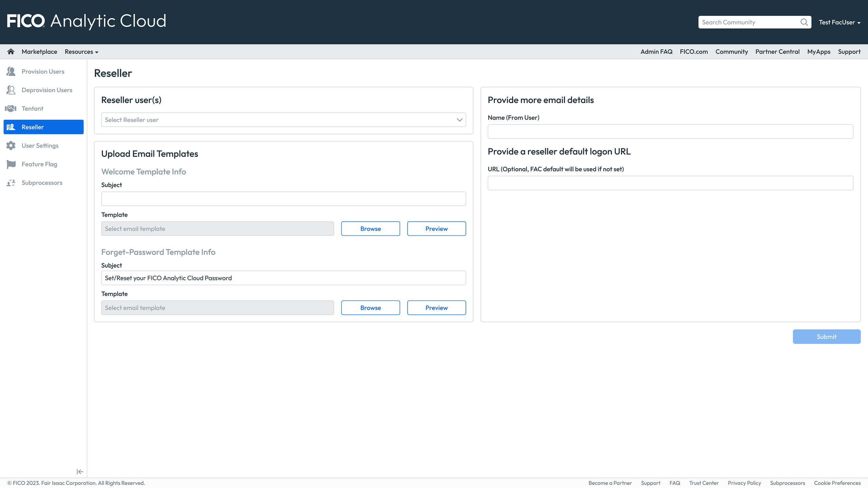The height and width of the screenshot is (488, 868).
Task: Open the Partner Central link
Action: pyautogui.click(x=777, y=52)
